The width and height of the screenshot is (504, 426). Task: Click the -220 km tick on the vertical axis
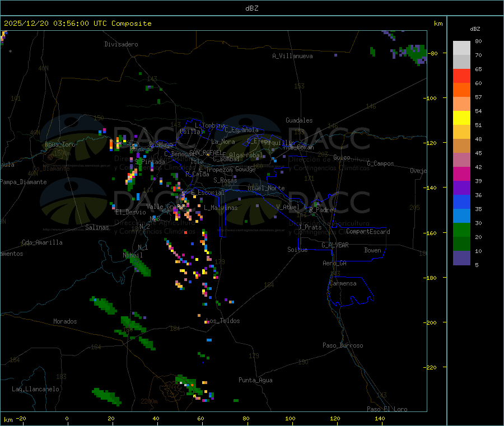pos(431,367)
